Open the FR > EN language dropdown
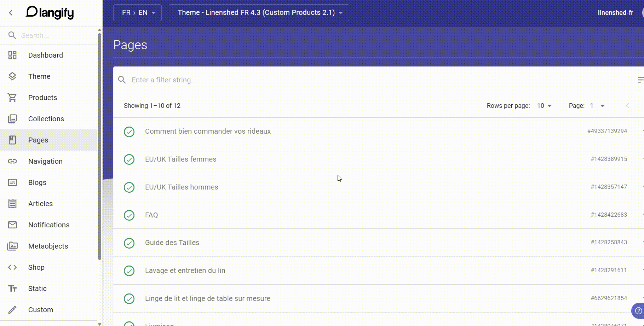 137,13
